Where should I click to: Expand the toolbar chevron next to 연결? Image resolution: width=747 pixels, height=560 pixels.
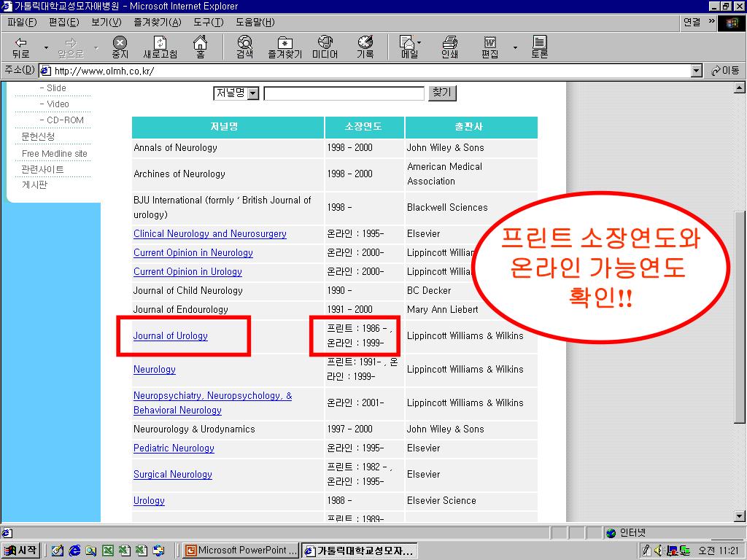[x=712, y=21]
